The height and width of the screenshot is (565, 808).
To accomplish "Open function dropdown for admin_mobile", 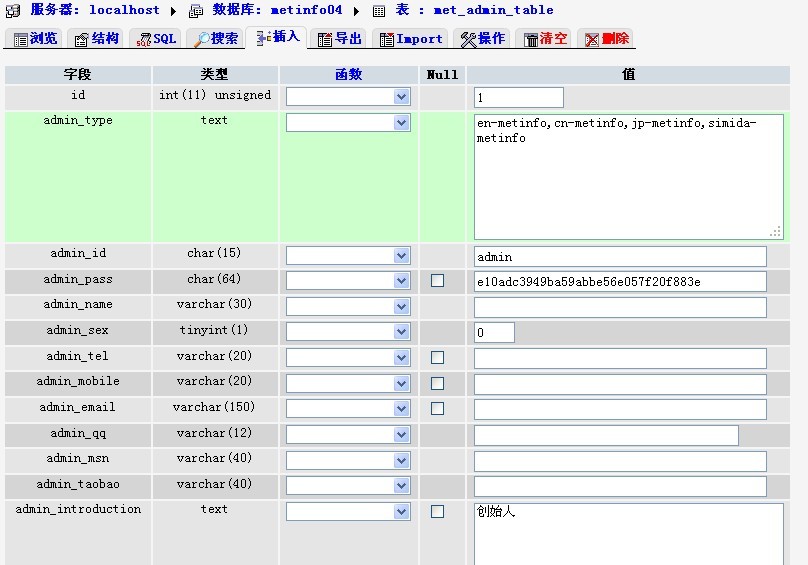I will (348, 383).
